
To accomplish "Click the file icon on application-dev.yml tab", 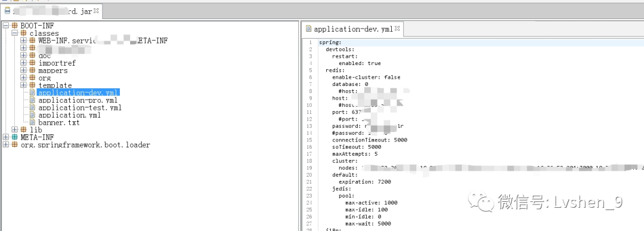I will click(x=308, y=29).
